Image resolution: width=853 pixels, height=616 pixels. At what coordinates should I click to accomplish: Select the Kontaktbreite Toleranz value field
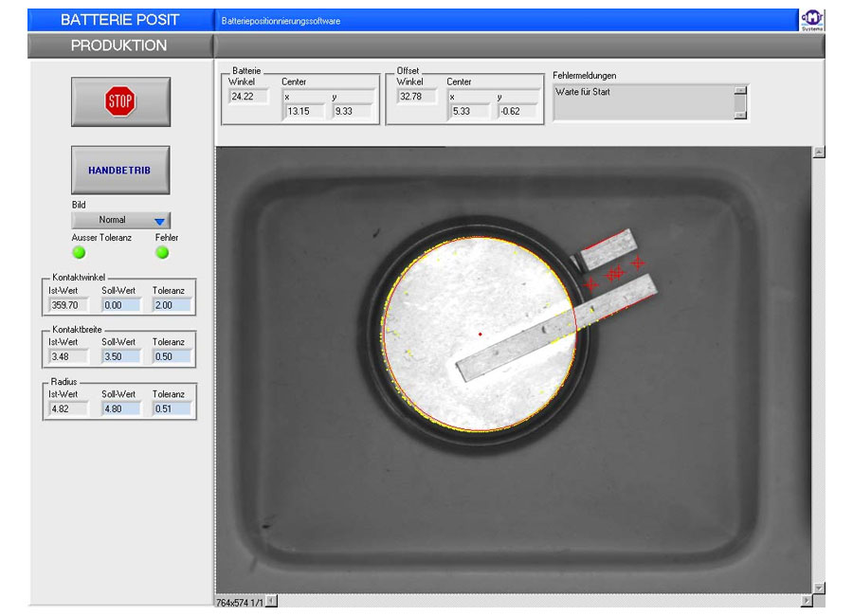[x=172, y=357]
